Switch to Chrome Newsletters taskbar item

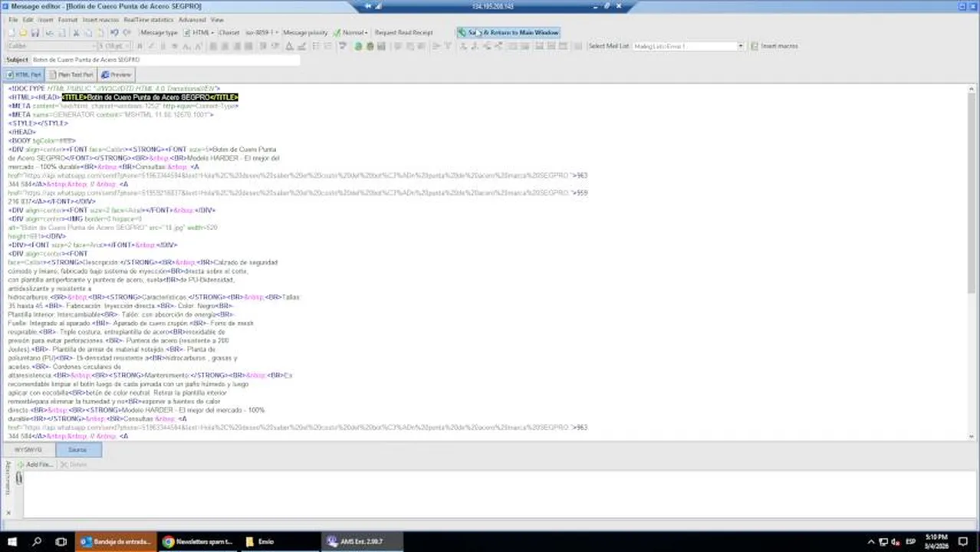pyautogui.click(x=198, y=541)
